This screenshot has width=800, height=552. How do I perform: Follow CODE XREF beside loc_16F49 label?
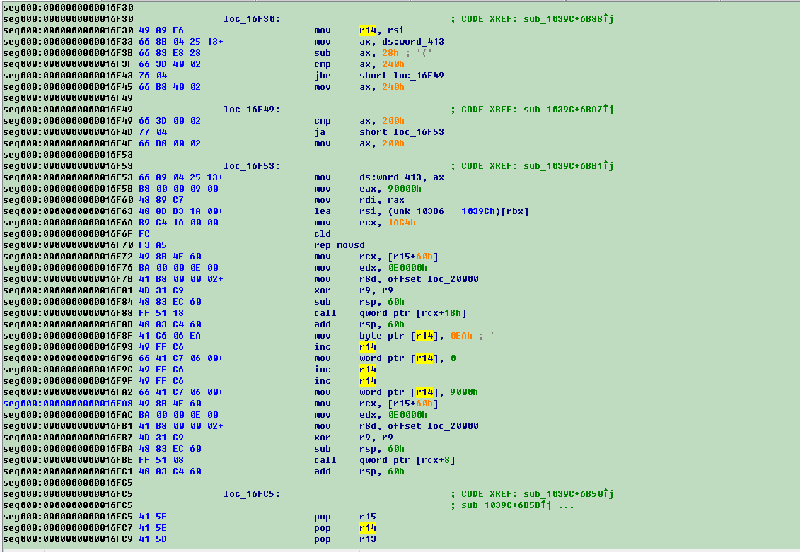tap(568, 109)
